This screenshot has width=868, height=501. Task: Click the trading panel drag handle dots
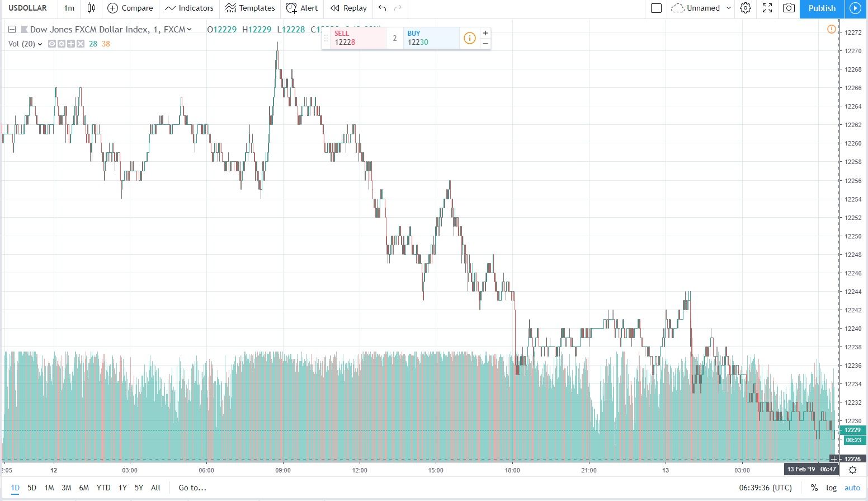(x=326, y=38)
